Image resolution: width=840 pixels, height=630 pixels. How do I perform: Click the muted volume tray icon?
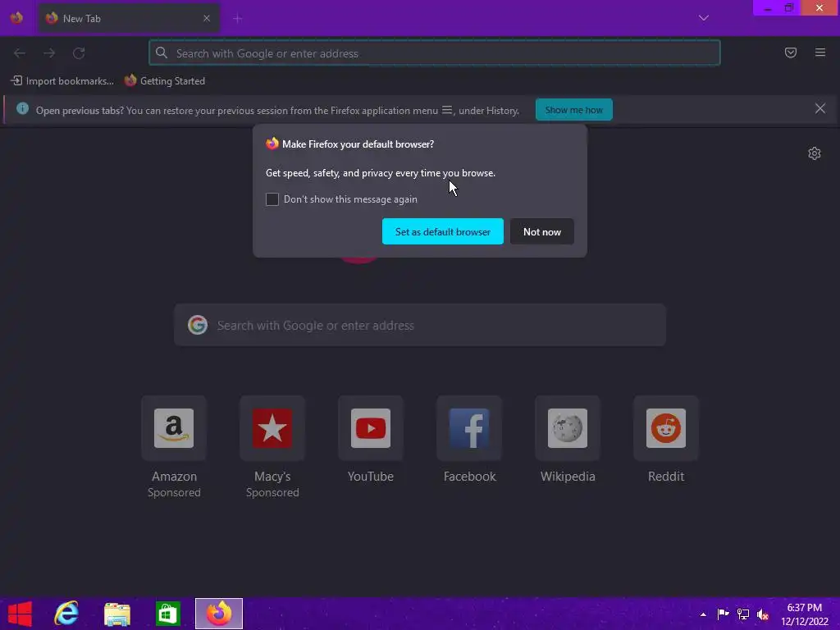pos(763,614)
